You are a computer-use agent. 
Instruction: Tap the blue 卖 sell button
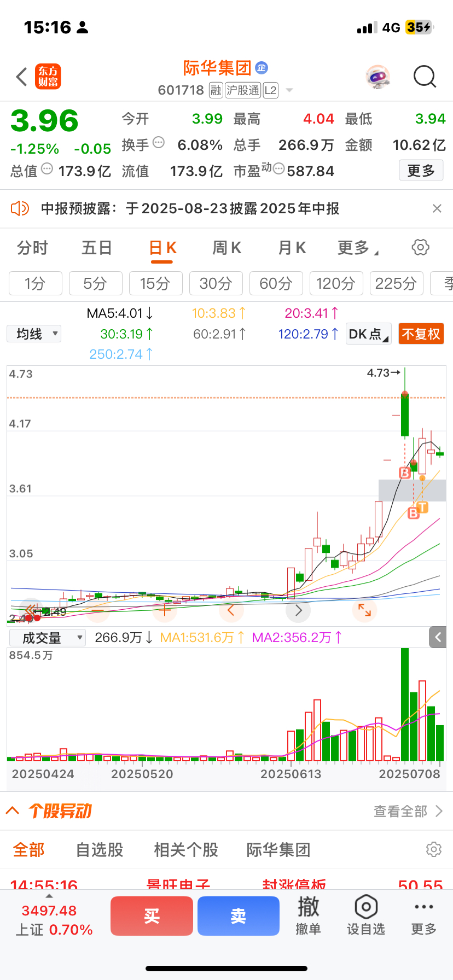(239, 916)
